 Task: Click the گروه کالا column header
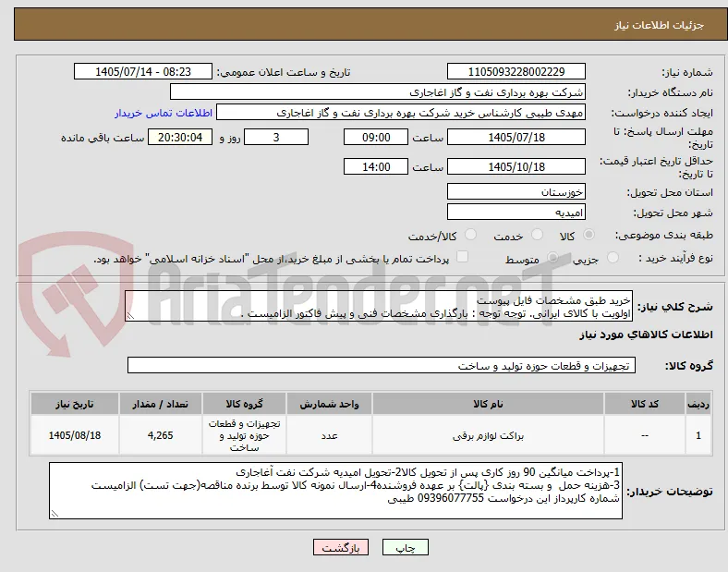click(x=244, y=404)
